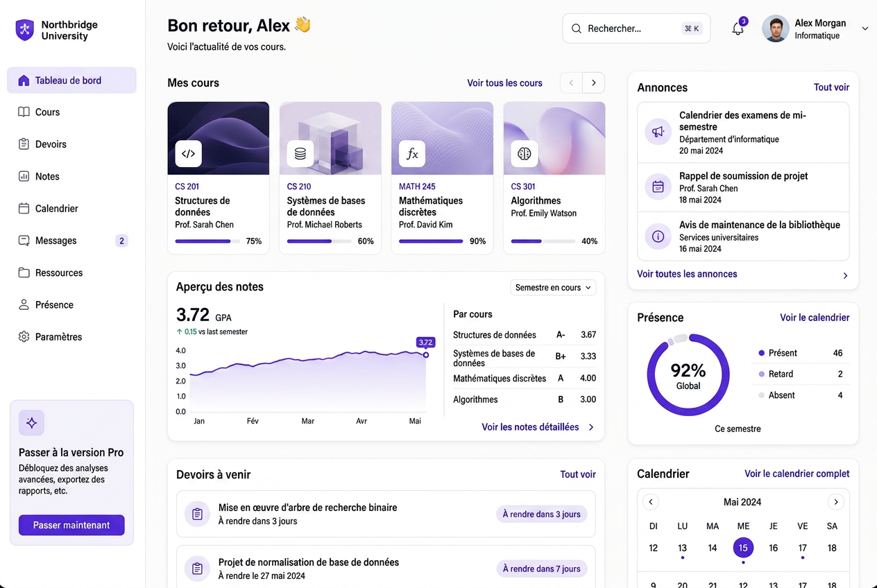The image size is (877, 588).
Task: Click clipboard icon of binary search tree assignment
Action: point(197,514)
